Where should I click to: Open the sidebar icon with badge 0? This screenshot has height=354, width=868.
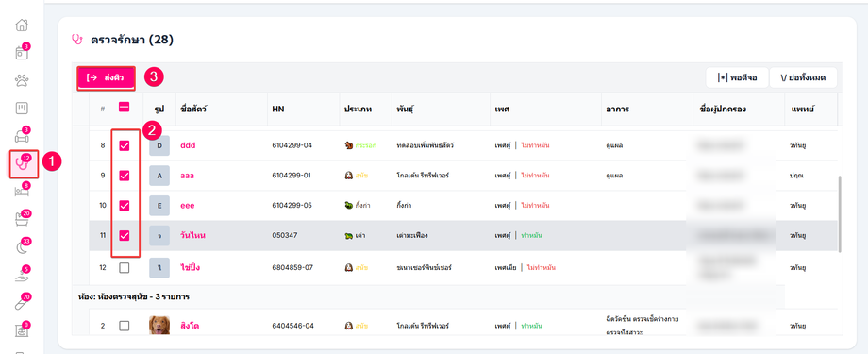pyautogui.click(x=22, y=330)
